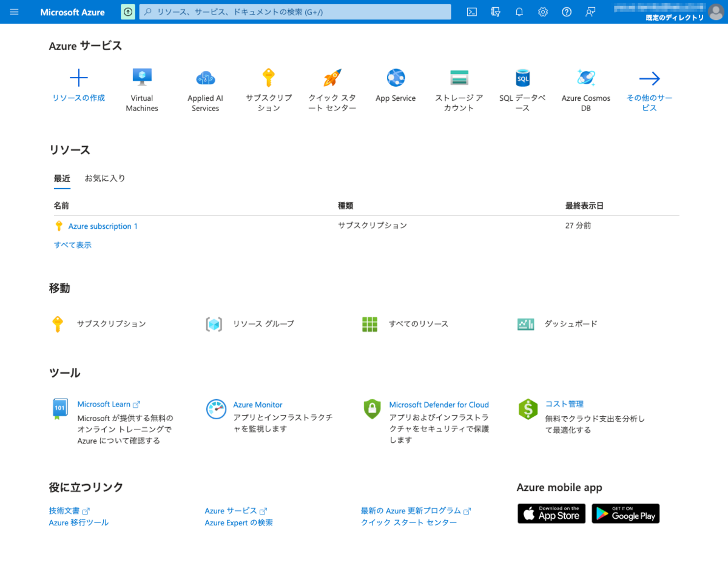Open the SQL データベース icon

pyautogui.click(x=522, y=78)
